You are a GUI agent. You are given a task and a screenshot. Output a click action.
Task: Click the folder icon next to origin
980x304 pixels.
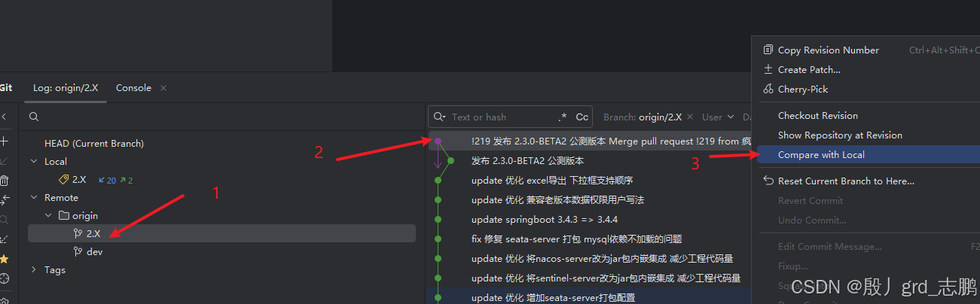tap(64, 216)
